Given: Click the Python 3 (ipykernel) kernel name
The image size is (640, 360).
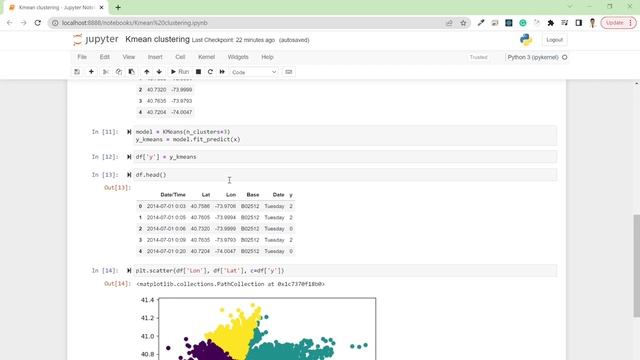Looking at the screenshot, I should pyautogui.click(x=533, y=58).
